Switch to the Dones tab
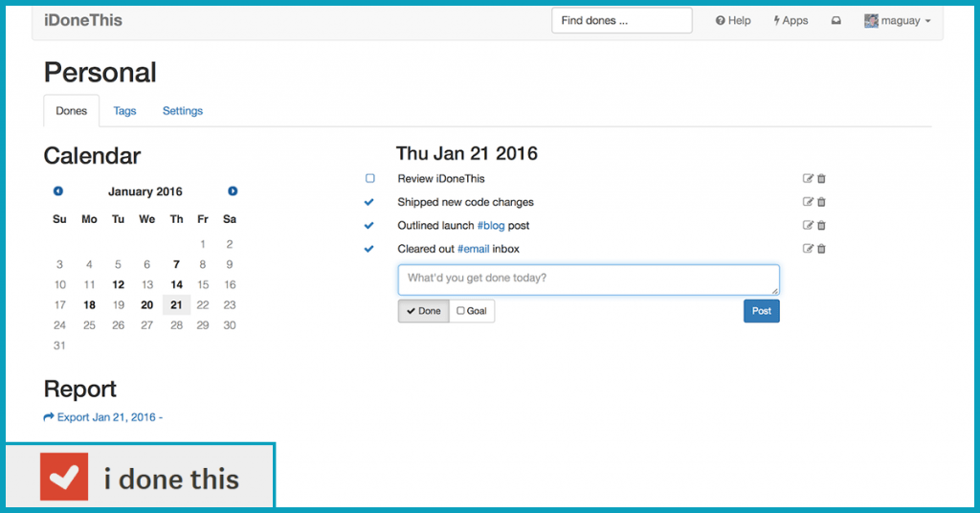 point(71,111)
